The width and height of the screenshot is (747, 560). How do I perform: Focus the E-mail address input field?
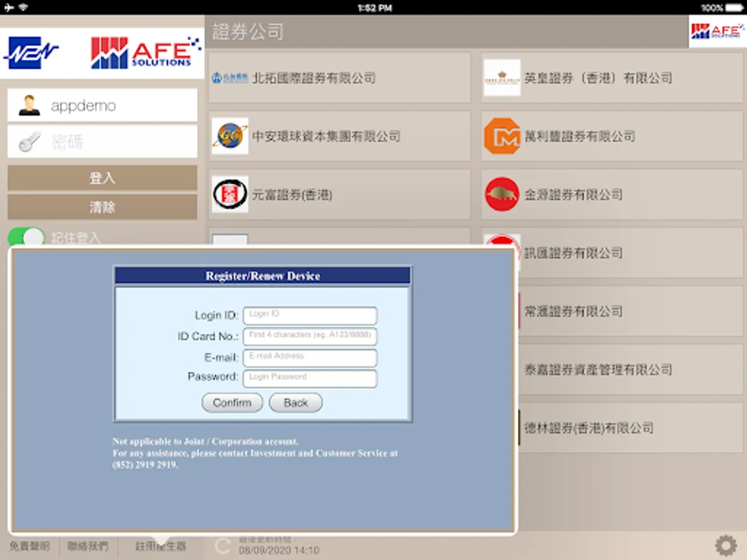tap(310, 358)
